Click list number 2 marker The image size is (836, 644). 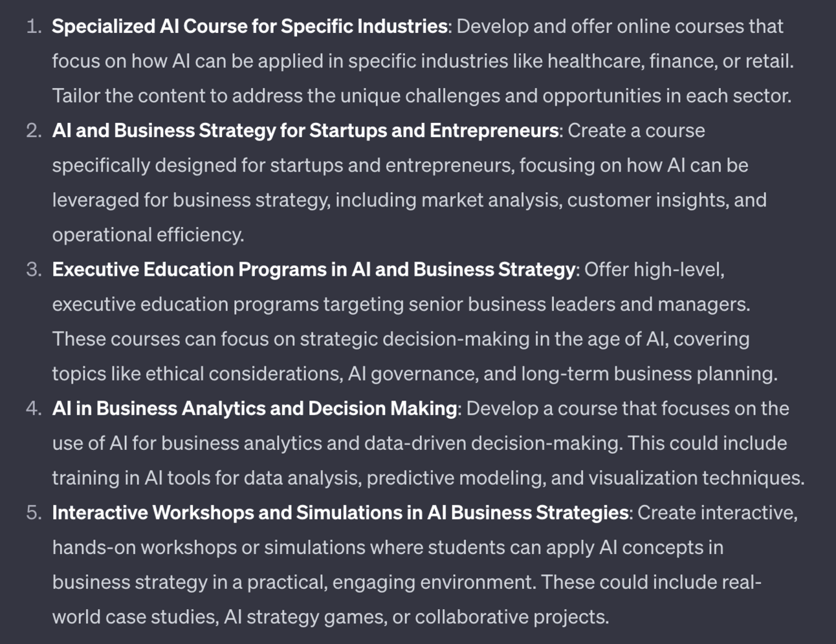34,131
